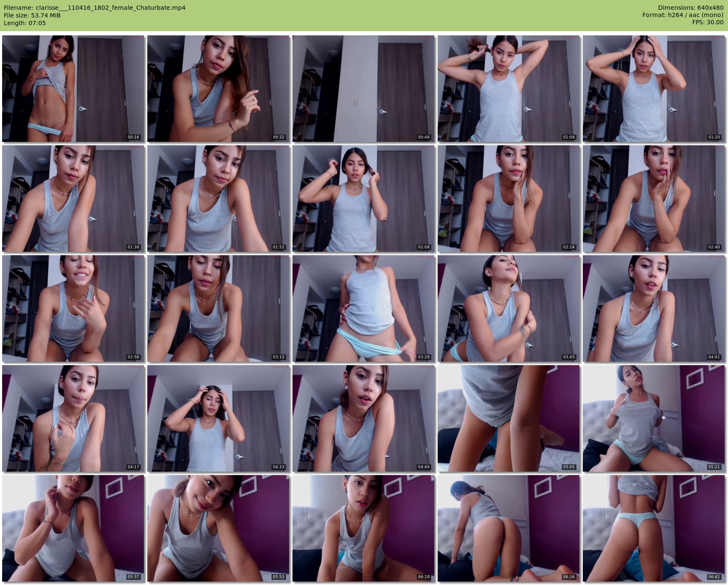Click the FPS 30.00 label
Screen dimensions: 728x585
pyautogui.click(x=708, y=22)
